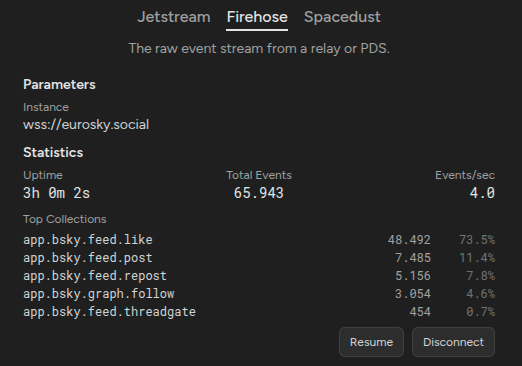Image resolution: width=522 pixels, height=366 pixels.
Task: Click the Total Events value 65.943
Action: click(259, 193)
